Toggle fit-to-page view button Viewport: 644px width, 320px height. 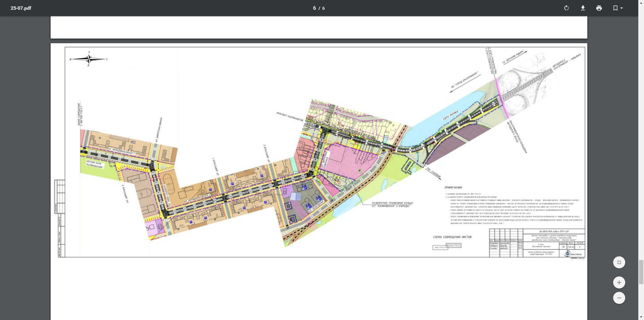point(619,262)
